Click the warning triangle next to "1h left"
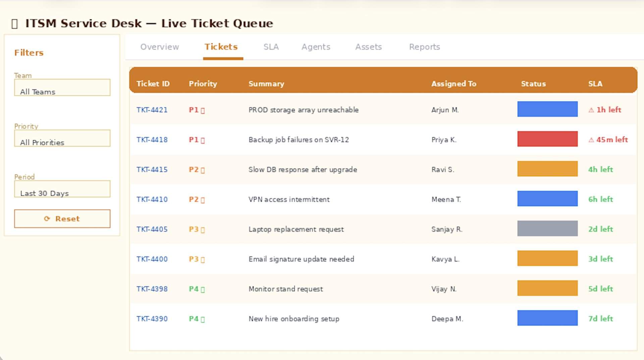This screenshot has height=360, width=644. (x=592, y=110)
